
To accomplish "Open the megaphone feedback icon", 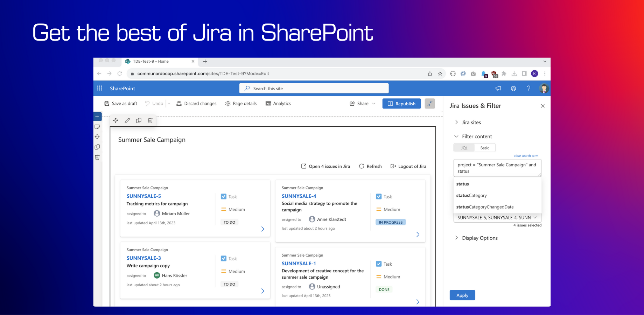I will coord(498,88).
